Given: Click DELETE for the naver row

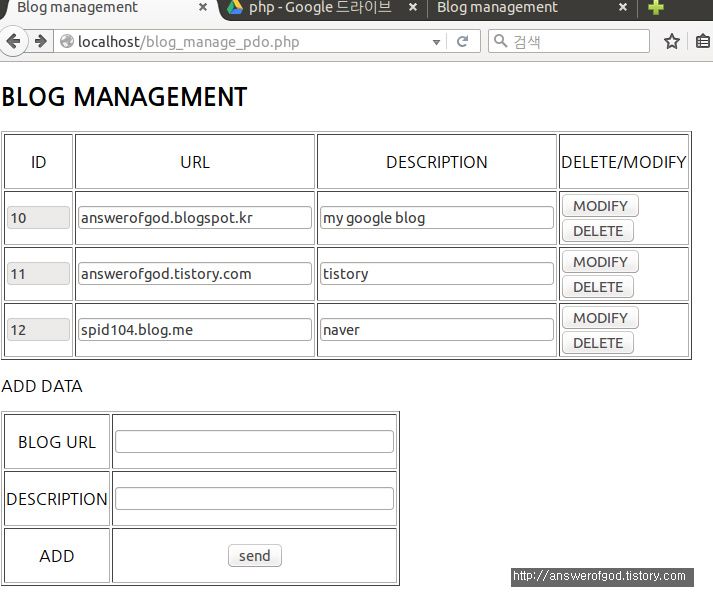Looking at the screenshot, I should click(598, 343).
